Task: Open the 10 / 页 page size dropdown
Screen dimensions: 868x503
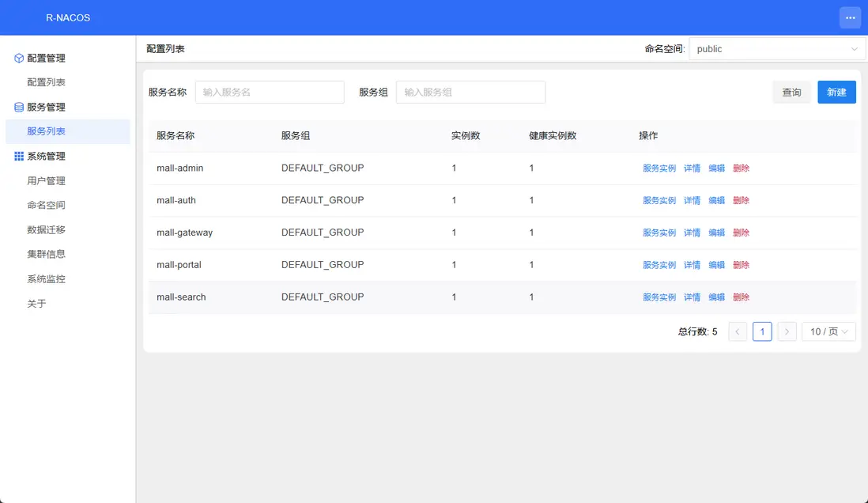Action: point(828,331)
